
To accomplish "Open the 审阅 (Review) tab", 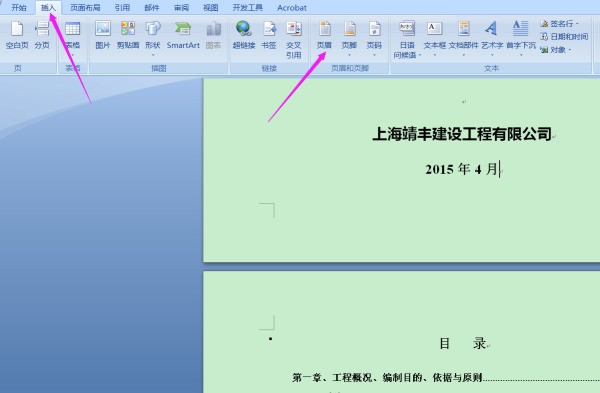I will click(x=181, y=8).
